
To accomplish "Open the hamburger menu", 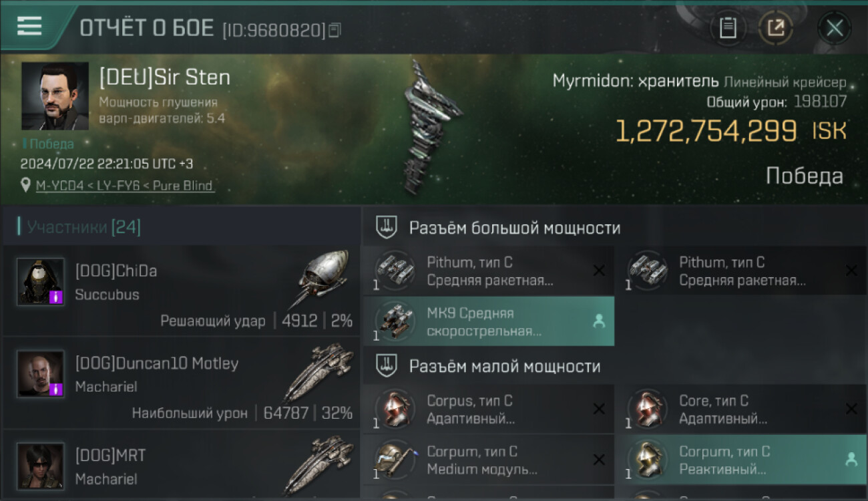I will pyautogui.click(x=29, y=26).
